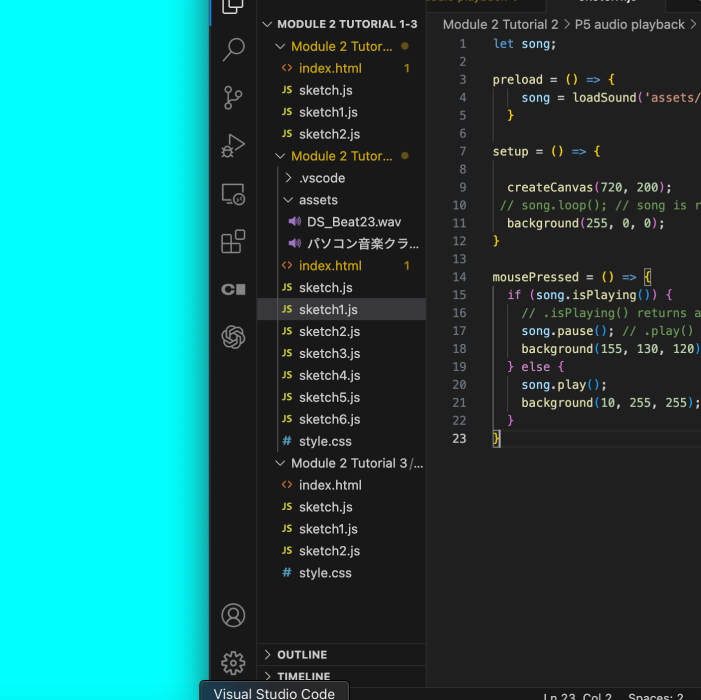The width and height of the screenshot is (701, 700).
Task: Open the Remote Explorer view
Action: tap(233, 194)
